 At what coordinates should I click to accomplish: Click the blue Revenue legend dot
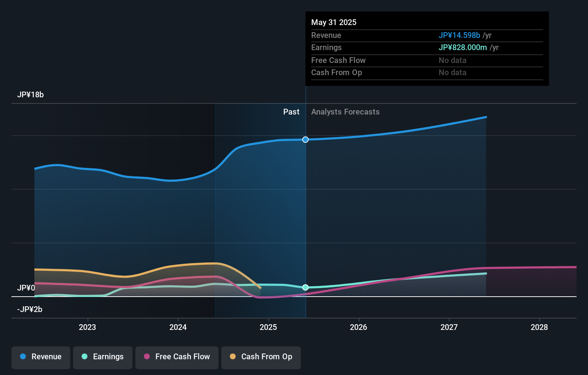point(23,356)
